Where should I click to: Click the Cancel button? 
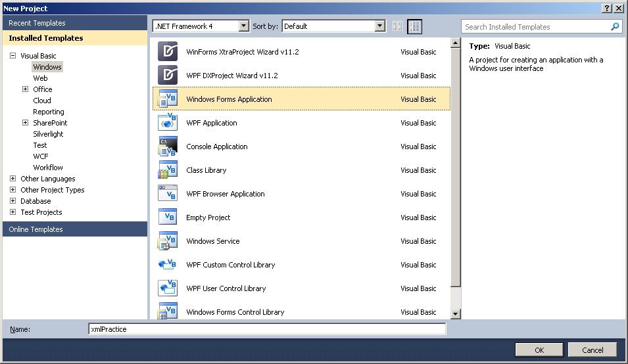(592, 350)
